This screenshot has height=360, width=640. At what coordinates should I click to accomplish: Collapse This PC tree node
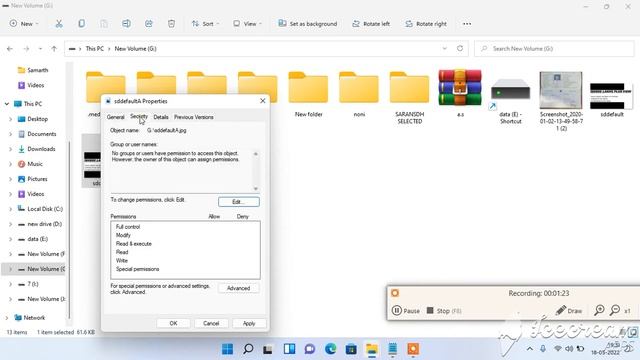(x=7, y=104)
